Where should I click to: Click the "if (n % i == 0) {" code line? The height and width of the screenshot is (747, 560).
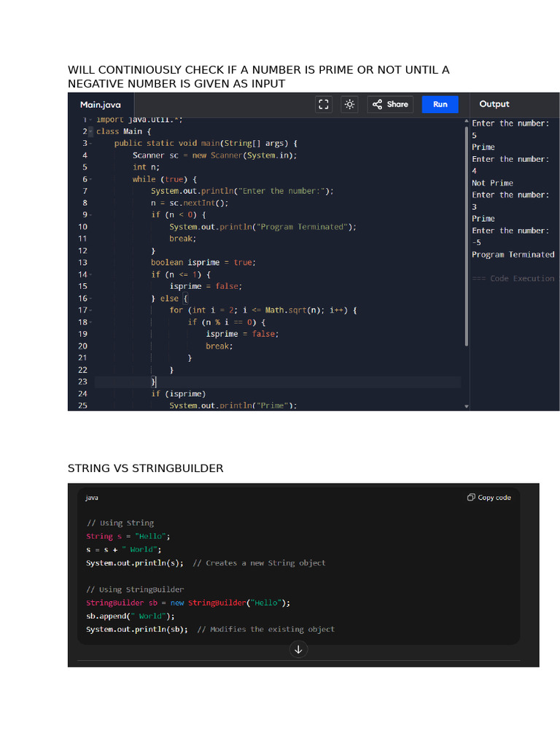pyautogui.click(x=227, y=322)
